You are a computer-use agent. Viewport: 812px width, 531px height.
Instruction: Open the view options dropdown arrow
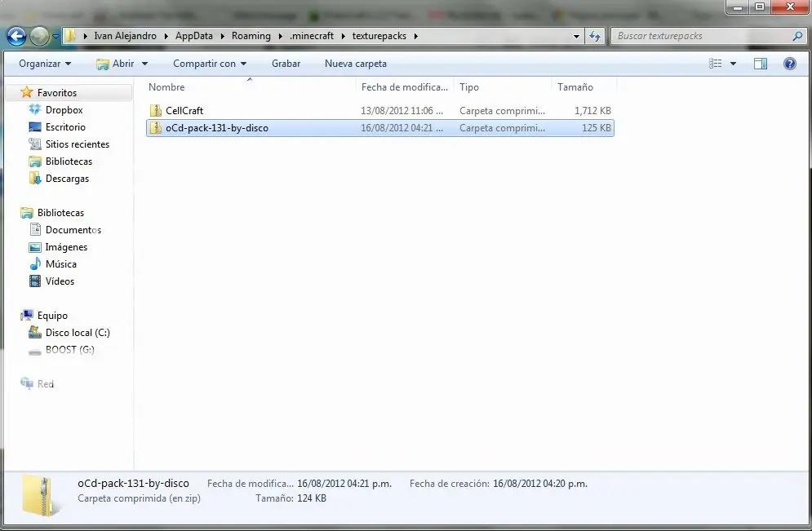pos(733,64)
